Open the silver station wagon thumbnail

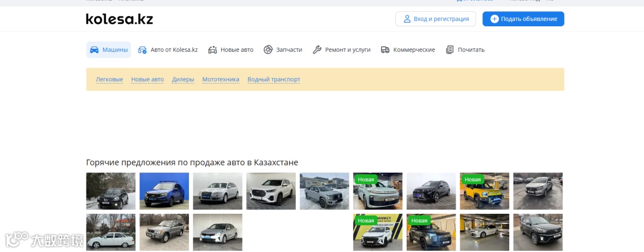coord(218,191)
